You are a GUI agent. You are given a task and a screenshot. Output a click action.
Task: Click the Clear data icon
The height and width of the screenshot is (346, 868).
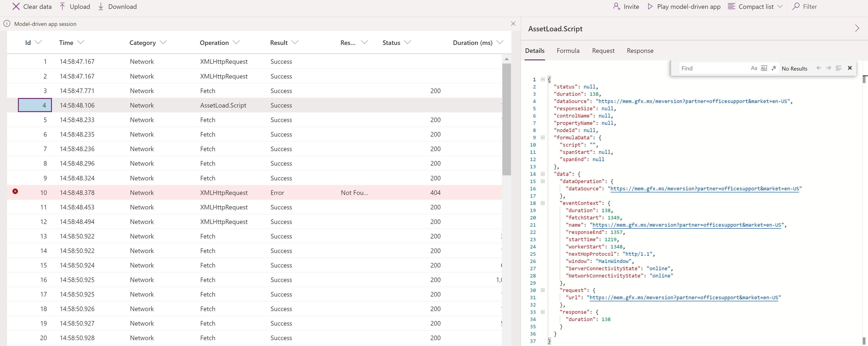click(x=15, y=6)
